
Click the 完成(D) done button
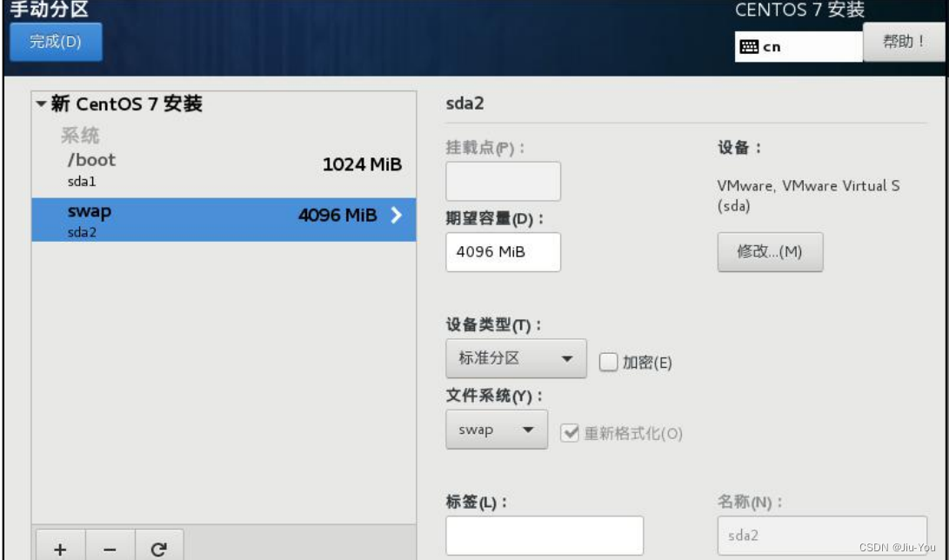pos(56,41)
